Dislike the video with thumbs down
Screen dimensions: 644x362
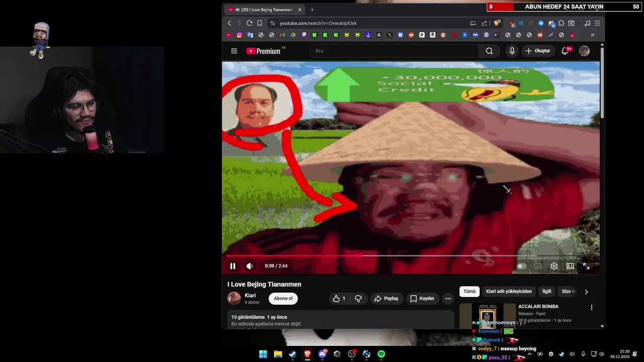tap(358, 299)
